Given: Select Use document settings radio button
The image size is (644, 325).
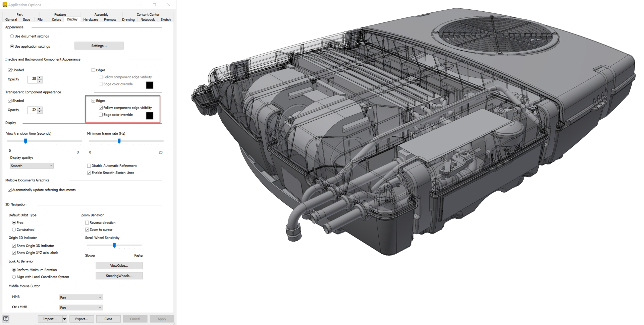Looking at the screenshot, I should [x=12, y=36].
